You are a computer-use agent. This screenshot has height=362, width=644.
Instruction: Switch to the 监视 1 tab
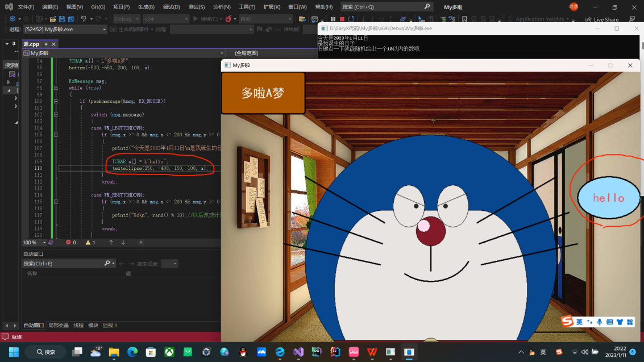coord(110,326)
